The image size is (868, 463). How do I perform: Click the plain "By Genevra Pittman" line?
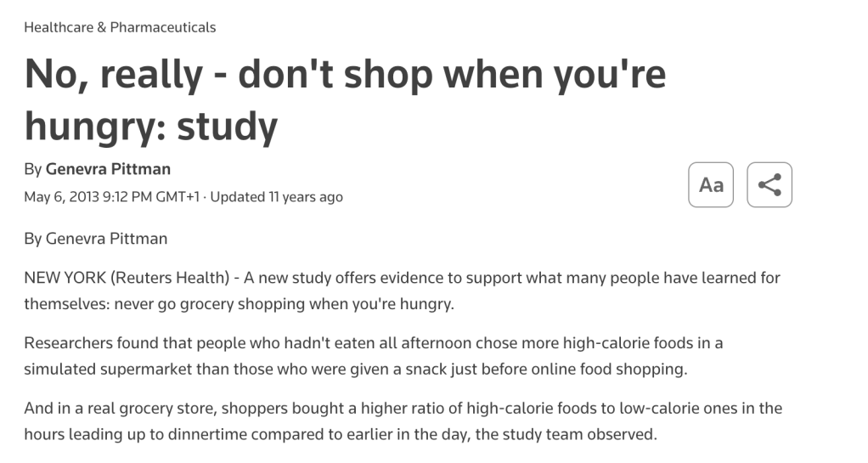click(x=95, y=238)
